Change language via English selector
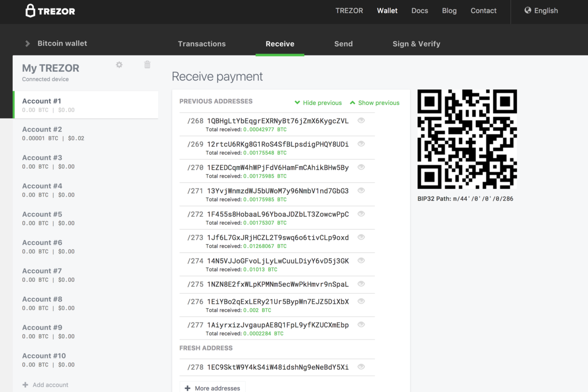 pyautogui.click(x=541, y=11)
